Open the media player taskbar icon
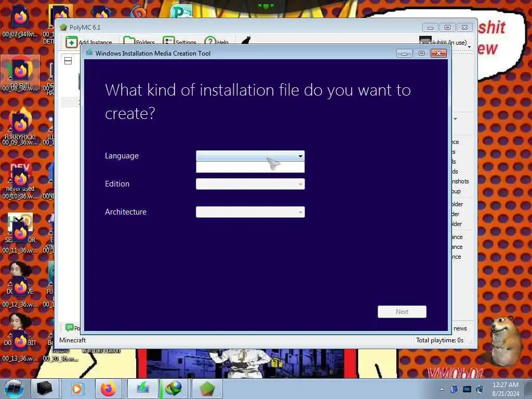This screenshot has height=399, width=532. [x=77, y=389]
